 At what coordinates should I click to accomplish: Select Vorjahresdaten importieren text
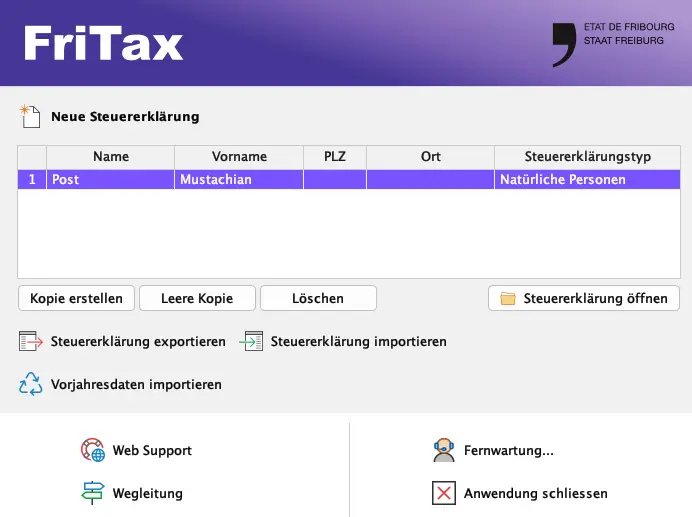point(136,385)
